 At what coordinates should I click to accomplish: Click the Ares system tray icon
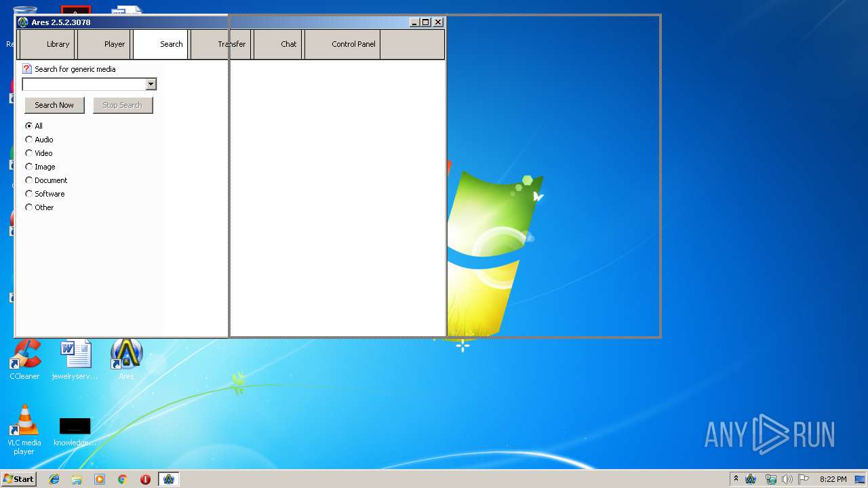[751, 479]
